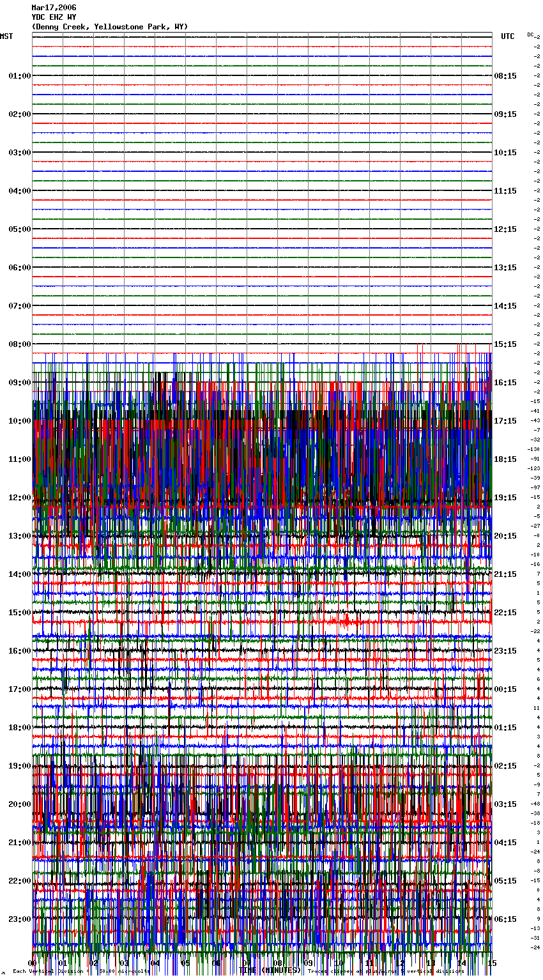Click the 20:15 UTC time label
Screen dimensions: 543x980
click(x=505, y=536)
